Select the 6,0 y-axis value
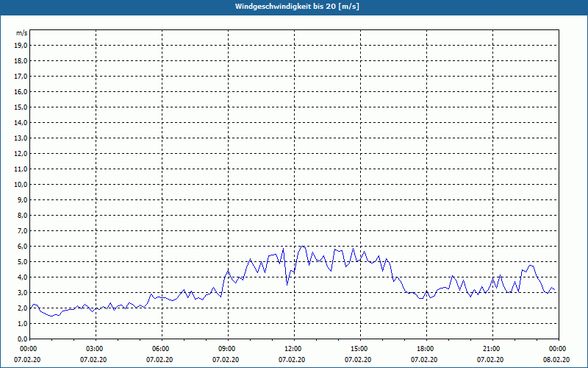 (x=22, y=247)
